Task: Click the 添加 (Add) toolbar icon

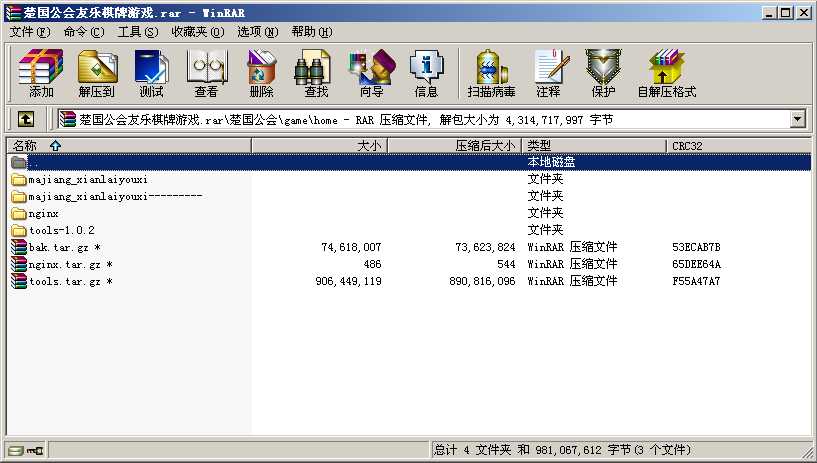Action: (x=41, y=73)
